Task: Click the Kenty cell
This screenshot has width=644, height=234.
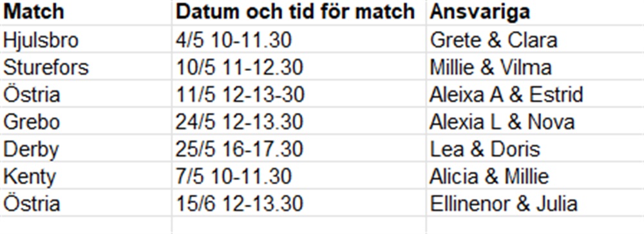Action: pyautogui.click(x=86, y=175)
